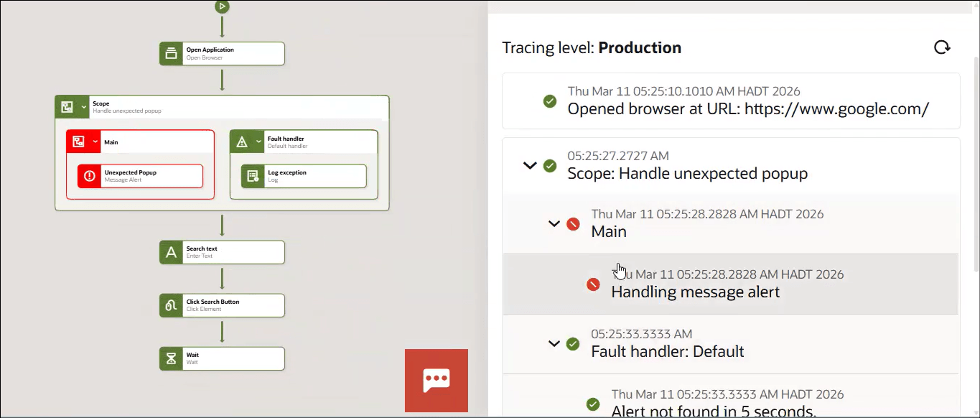Image resolution: width=980 pixels, height=418 pixels.
Task: Click the Search text 'A' icon
Action: 171,252
